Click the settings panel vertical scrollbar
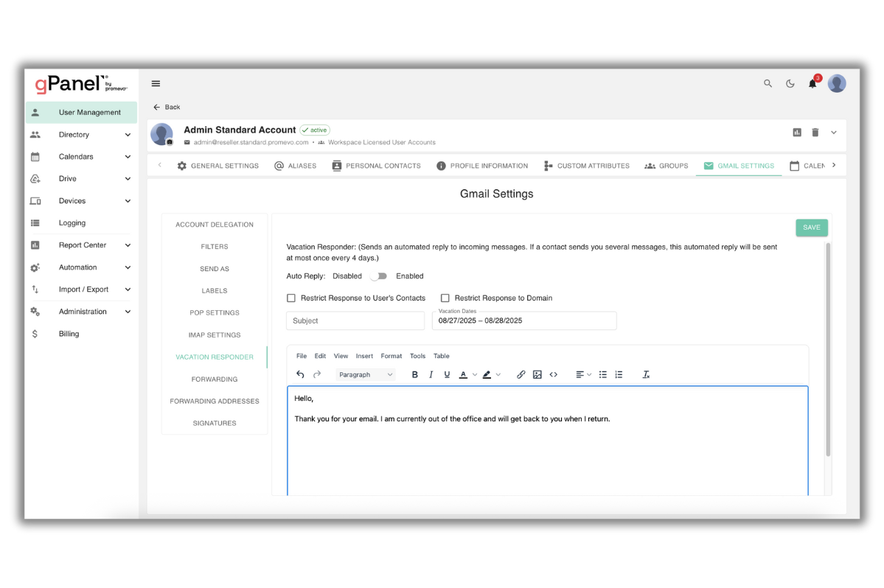The height and width of the screenshot is (588, 884). point(828,349)
